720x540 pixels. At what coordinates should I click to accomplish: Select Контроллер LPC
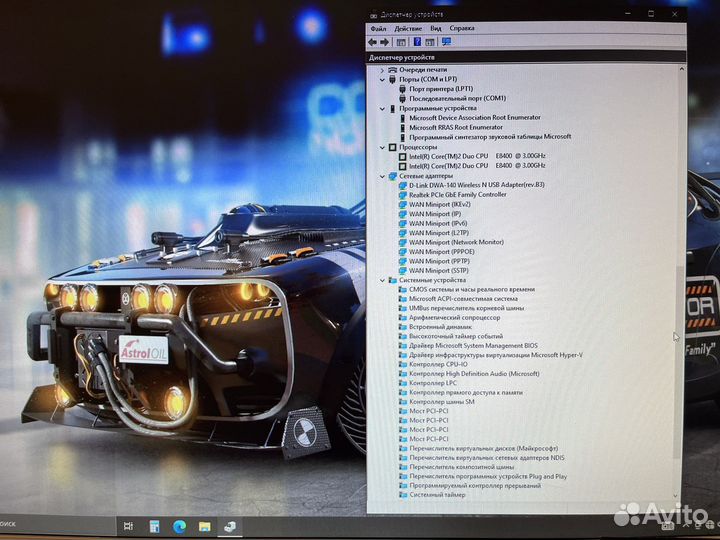tap(433, 383)
